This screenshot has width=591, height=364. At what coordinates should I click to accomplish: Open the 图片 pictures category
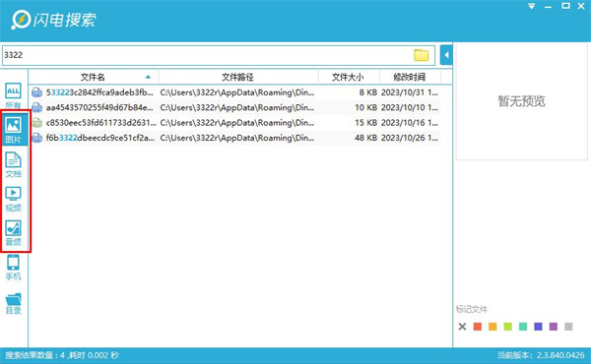13,130
